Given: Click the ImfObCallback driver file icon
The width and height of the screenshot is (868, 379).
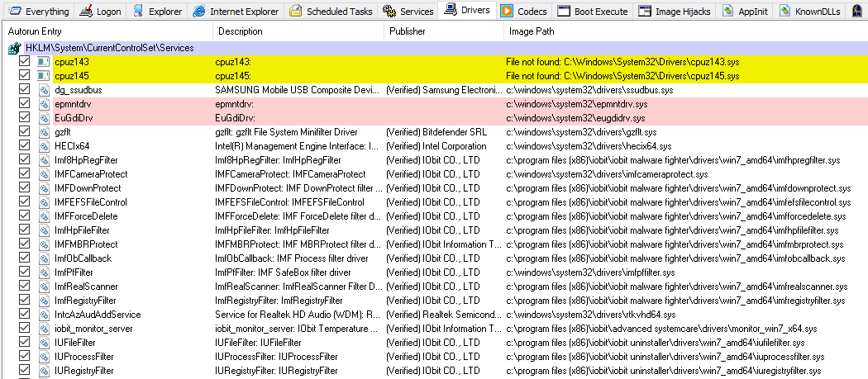Looking at the screenshot, I should pyautogui.click(x=44, y=258).
